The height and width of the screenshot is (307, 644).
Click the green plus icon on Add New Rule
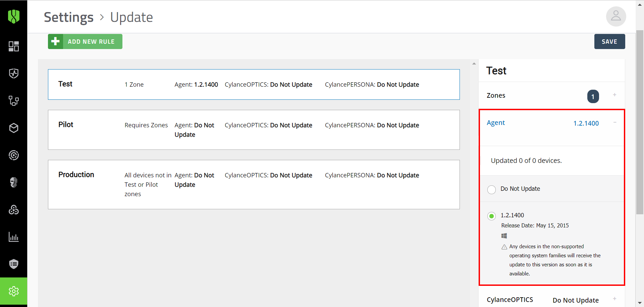[x=55, y=41]
